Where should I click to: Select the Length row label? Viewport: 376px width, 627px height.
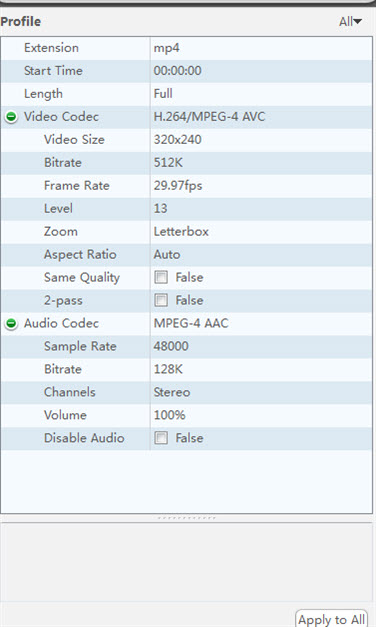[x=43, y=94]
